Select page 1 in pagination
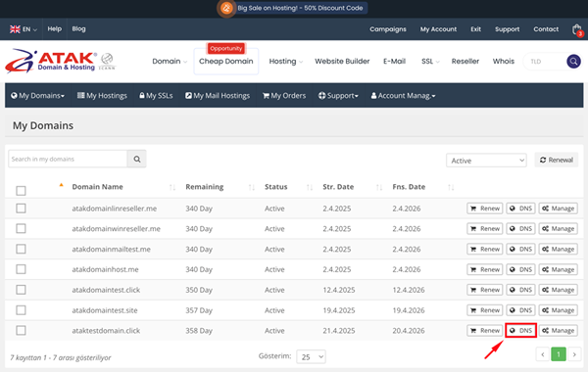Image resolution: width=588 pixels, height=372 pixels. pyautogui.click(x=559, y=354)
